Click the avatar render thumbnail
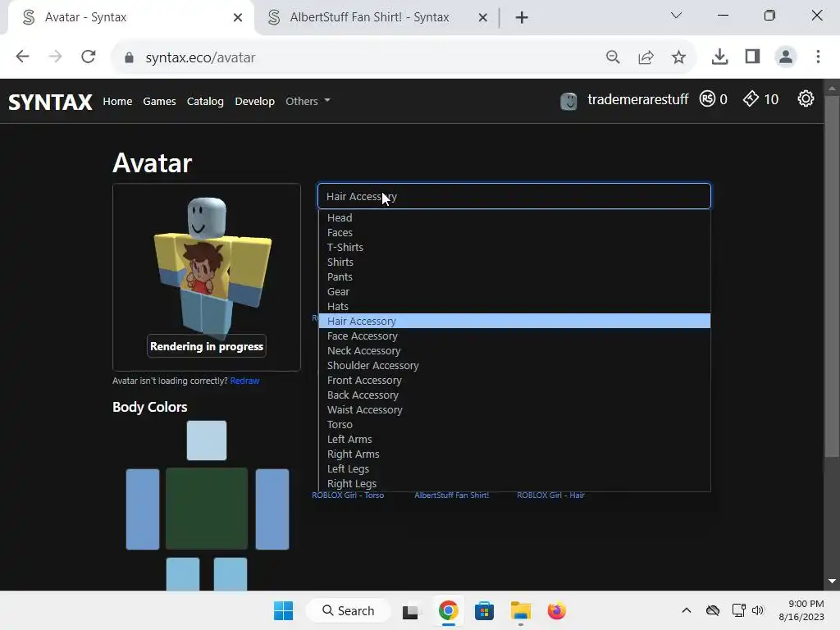The height and width of the screenshot is (630, 840). pyautogui.click(x=207, y=277)
